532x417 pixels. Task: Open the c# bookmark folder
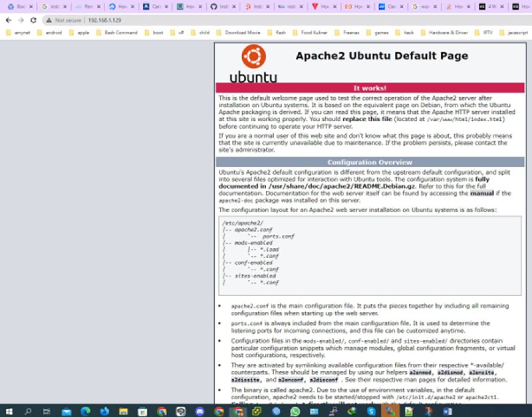click(177, 32)
